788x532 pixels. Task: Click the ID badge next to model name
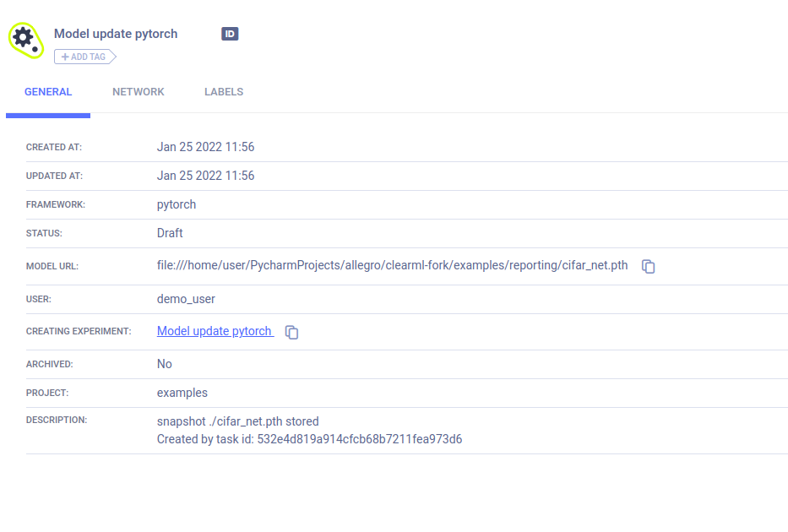(230, 34)
